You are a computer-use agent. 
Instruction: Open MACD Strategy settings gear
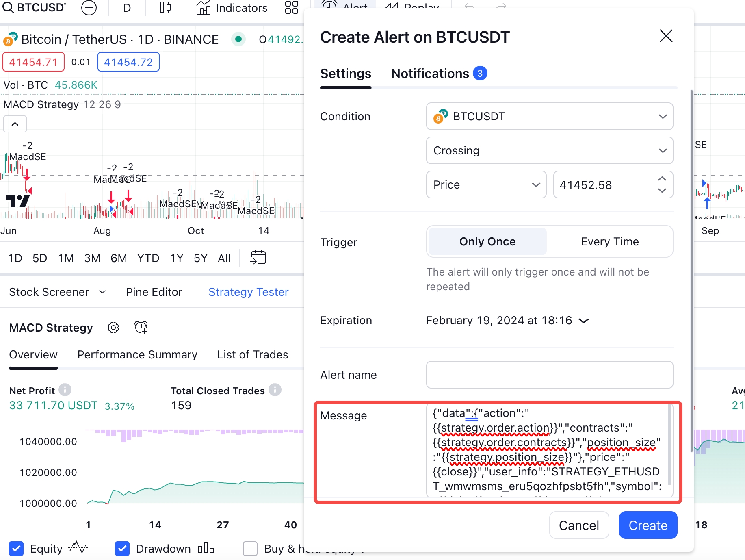click(x=113, y=328)
